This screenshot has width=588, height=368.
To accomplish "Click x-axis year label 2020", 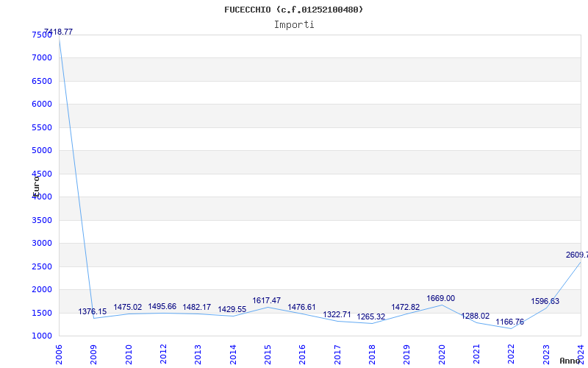I will pyautogui.click(x=442, y=355).
